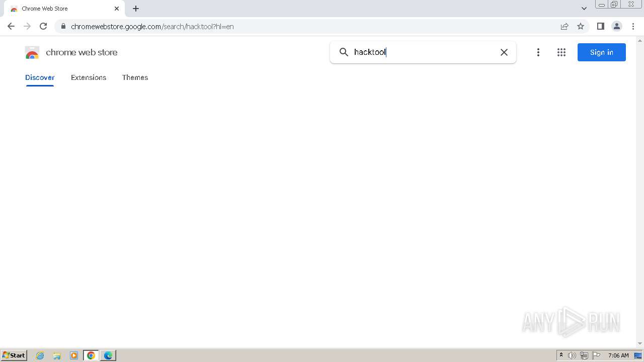Click the page scrollbar down arrow
The height and width of the screenshot is (362, 644).
point(640,344)
